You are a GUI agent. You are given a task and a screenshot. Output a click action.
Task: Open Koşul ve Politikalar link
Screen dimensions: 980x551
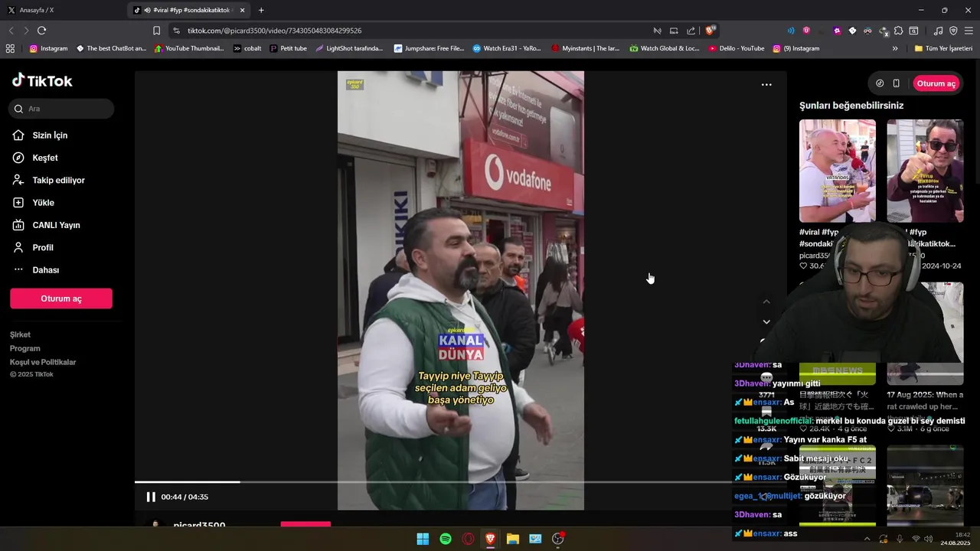coord(43,362)
